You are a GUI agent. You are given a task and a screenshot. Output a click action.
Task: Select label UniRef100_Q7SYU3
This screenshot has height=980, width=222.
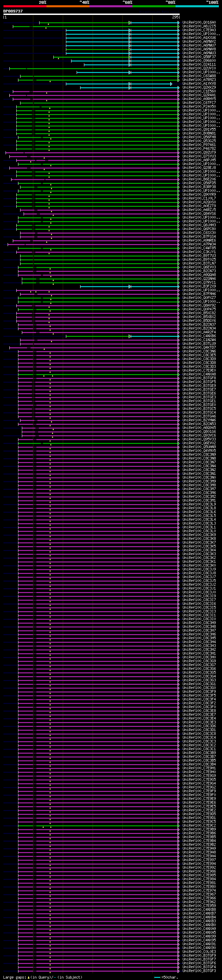(199, 156)
